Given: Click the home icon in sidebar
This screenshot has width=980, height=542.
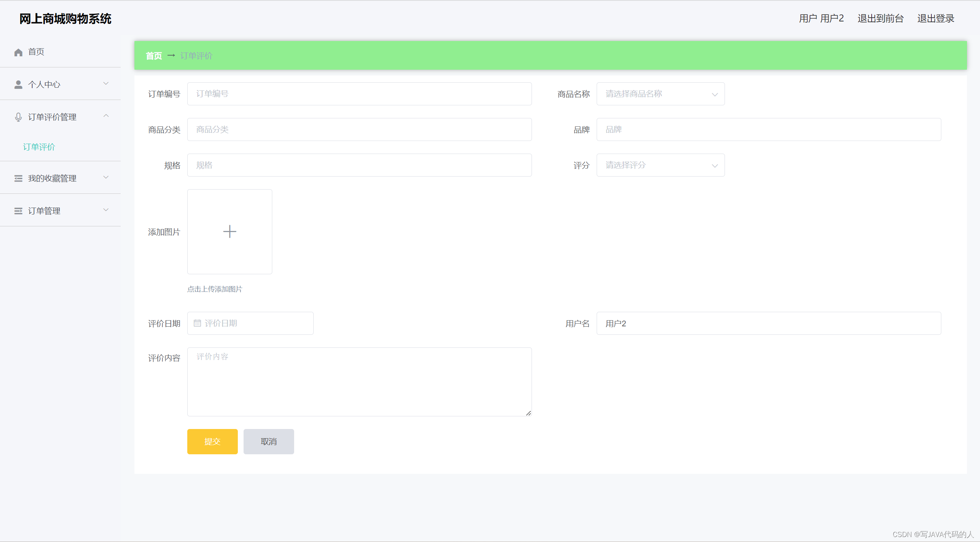Looking at the screenshot, I should 18,52.
